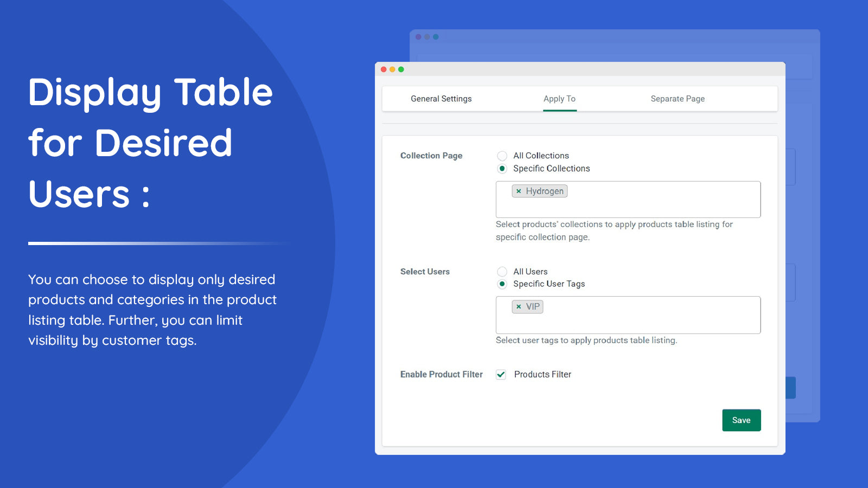Click the yellow minimize window dot
The height and width of the screenshot is (488, 868).
pyautogui.click(x=392, y=69)
